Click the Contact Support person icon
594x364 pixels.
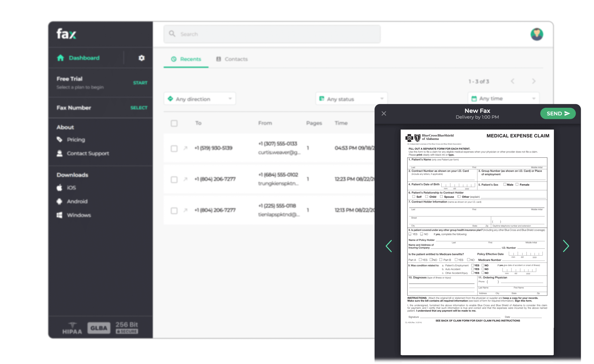(x=60, y=153)
